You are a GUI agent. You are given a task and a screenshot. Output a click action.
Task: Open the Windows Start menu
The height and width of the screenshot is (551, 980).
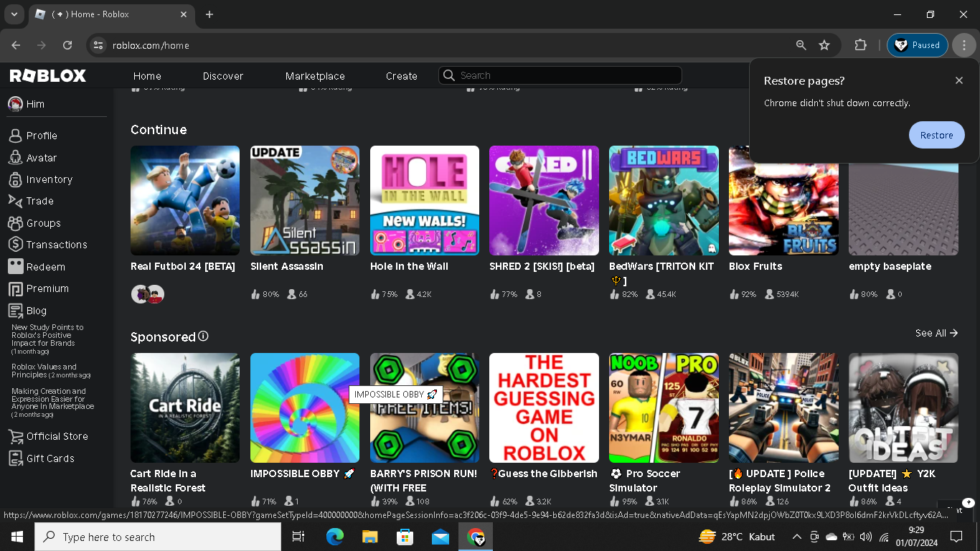(17, 537)
